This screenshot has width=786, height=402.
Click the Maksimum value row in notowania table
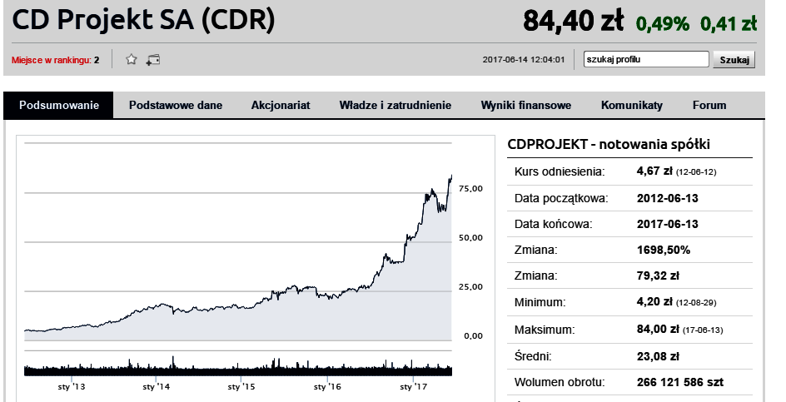coord(630,330)
